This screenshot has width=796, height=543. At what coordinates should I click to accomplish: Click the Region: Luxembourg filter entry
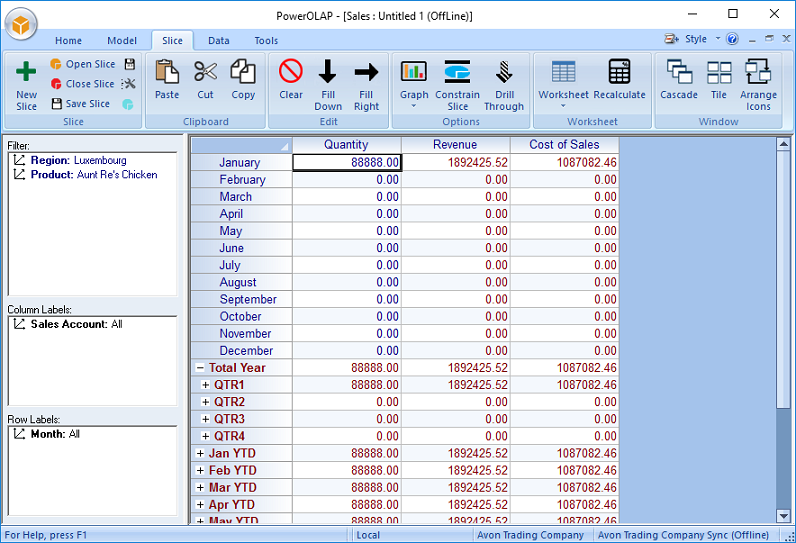point(70,160)
